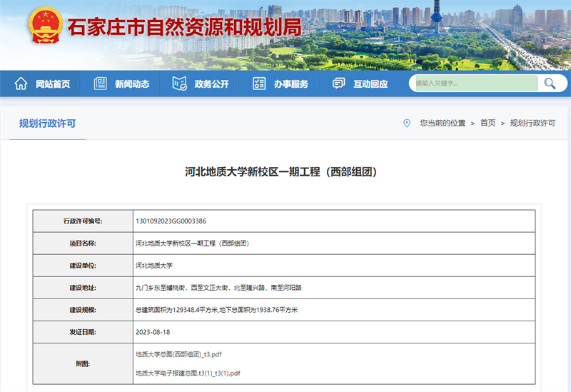Select permit number 1301092023GG0003386
571x392 pixels.
point(171,221)
